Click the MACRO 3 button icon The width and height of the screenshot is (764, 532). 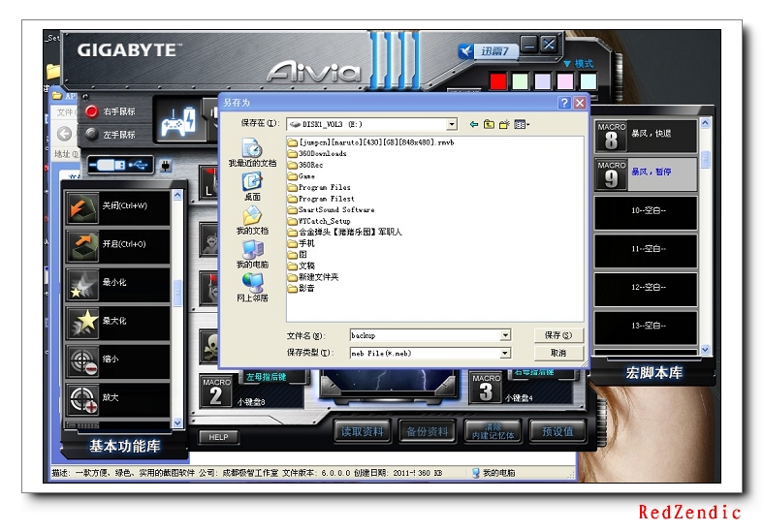click(486, 388)
